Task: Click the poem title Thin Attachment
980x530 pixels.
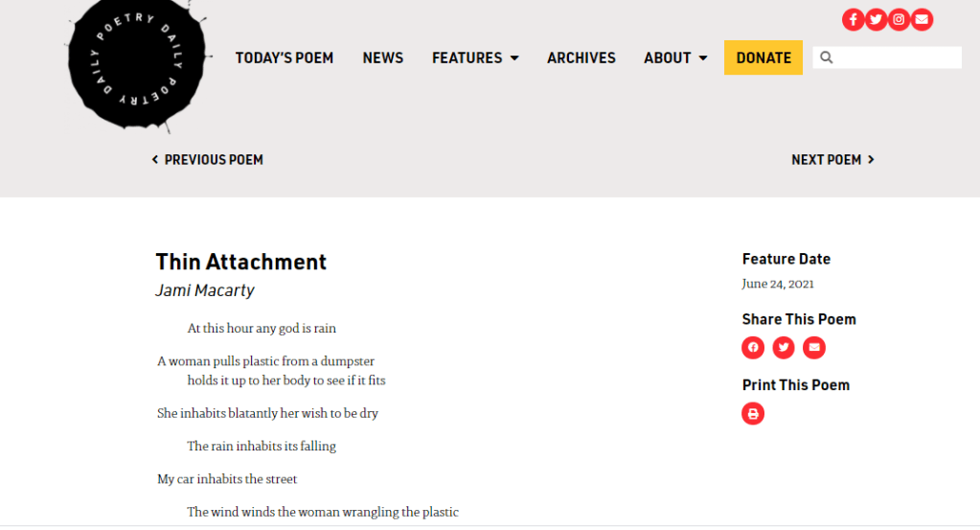Action: [241, 262]
